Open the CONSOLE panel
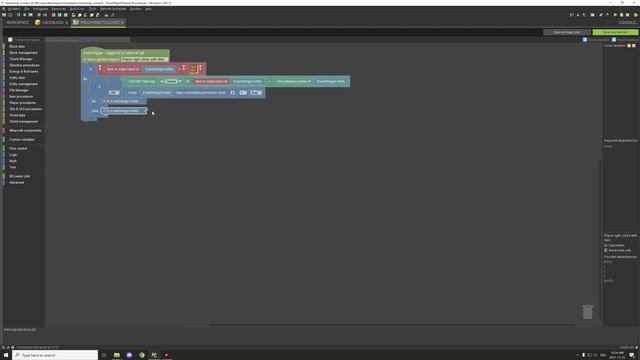Viewport: 640px width, 360px height. (627, 22)
